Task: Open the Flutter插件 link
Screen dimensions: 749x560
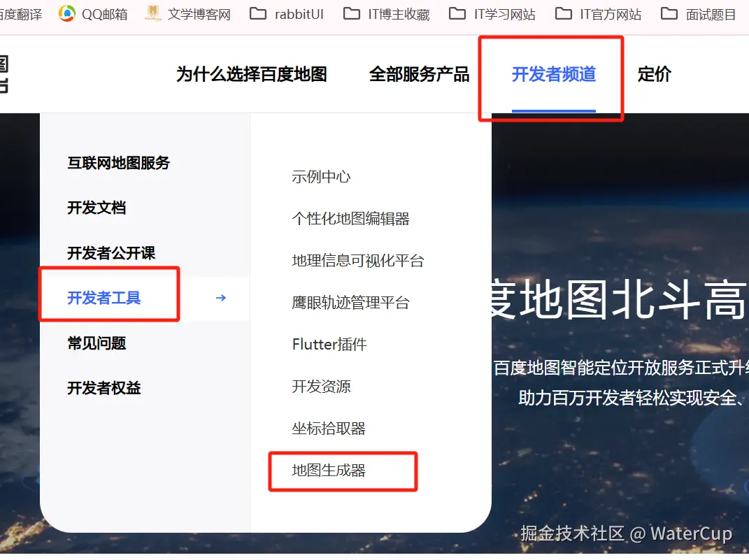Action: coord(329,344)
